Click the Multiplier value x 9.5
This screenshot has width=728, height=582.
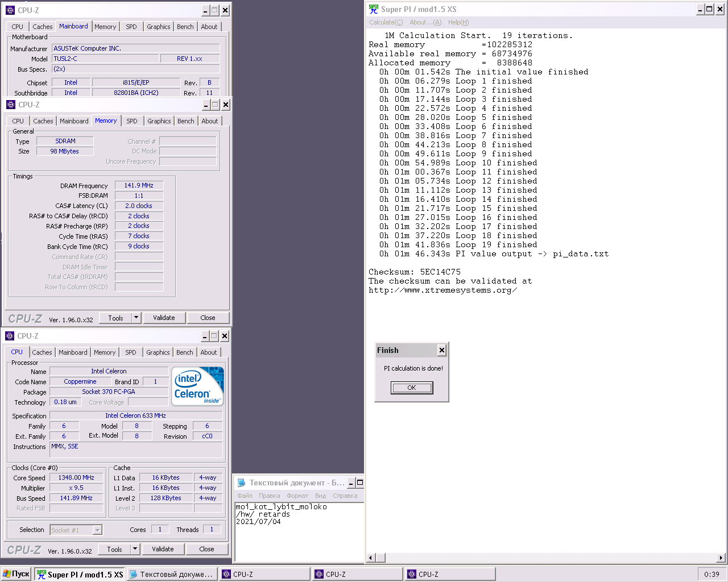coord(76,488)
